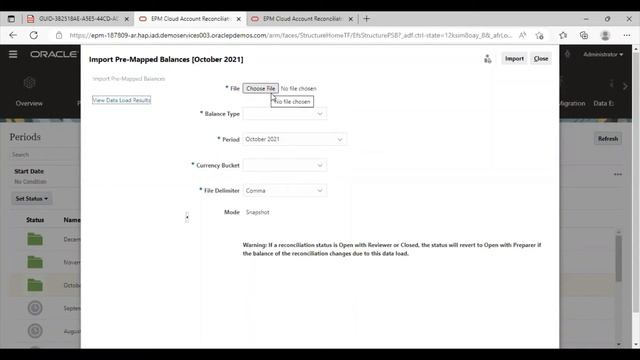Click the Overview card label

click(29, 104)
